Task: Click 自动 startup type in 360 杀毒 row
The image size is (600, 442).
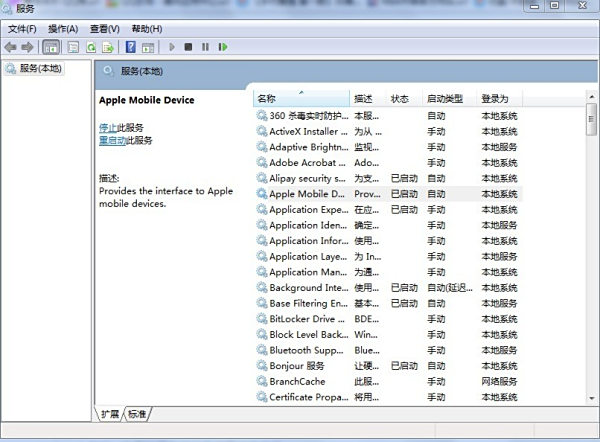Action: point(436,116)
